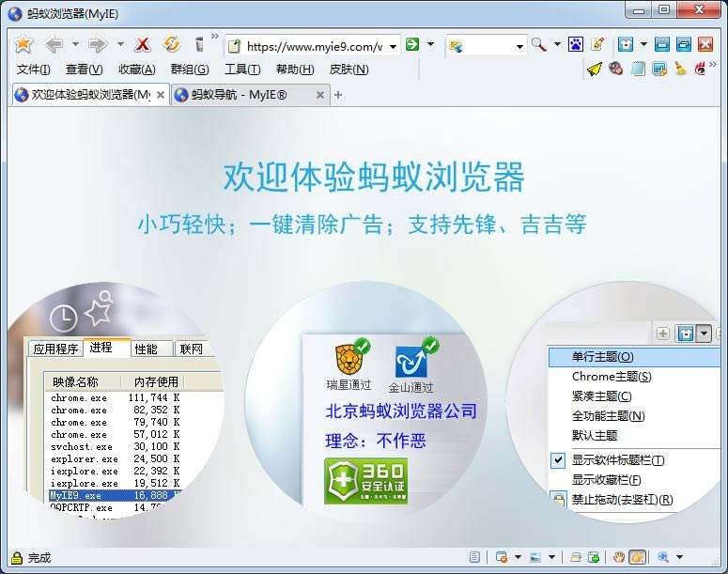
Task: Refresh the current page
Action: click(171, 44)
